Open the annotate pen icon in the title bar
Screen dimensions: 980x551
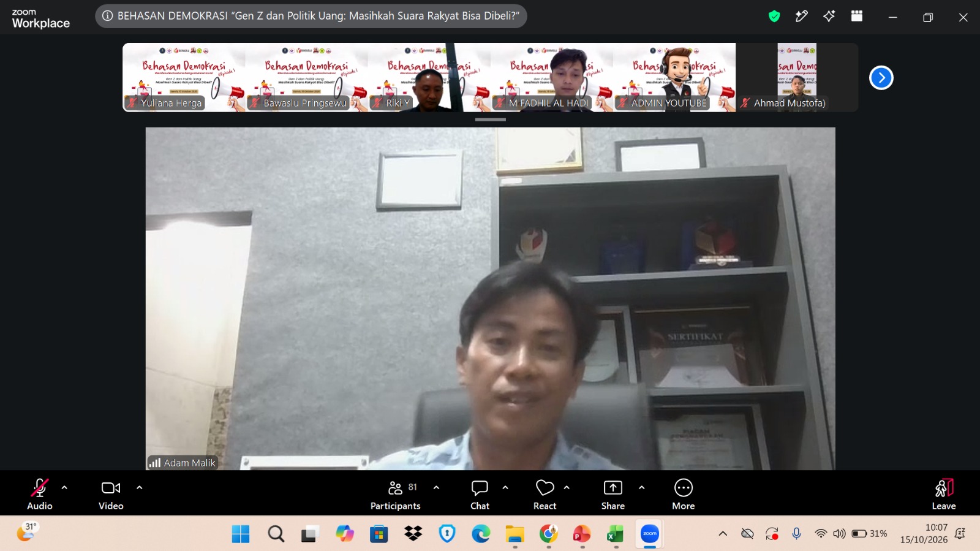coord(802,17)
